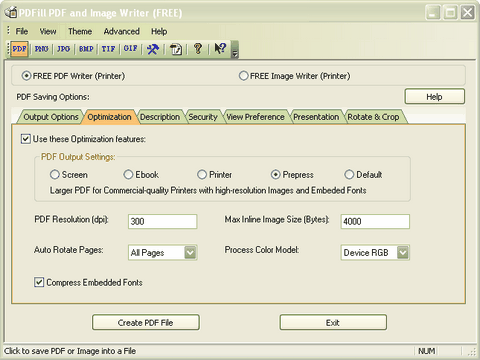Click the status bar resize grip
480x360 pixels.
point(472,352)
